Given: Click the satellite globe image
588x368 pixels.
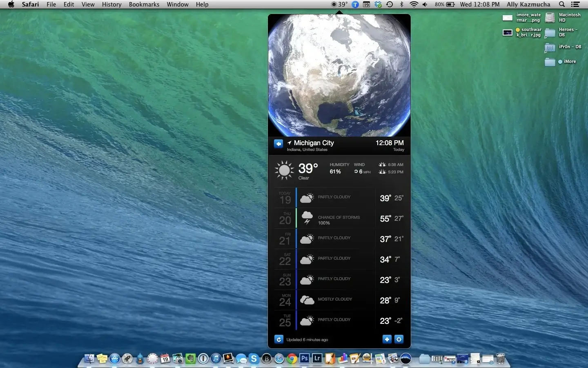Looking at the screenshot, I should point(339,76).
